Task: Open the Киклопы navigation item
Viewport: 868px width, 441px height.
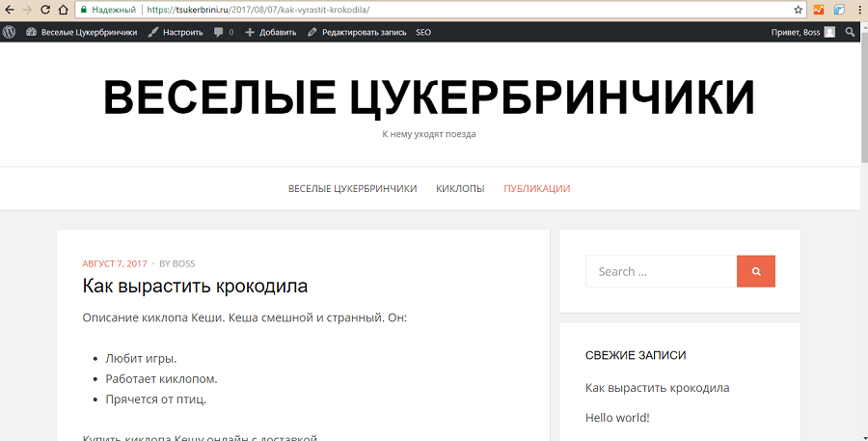Action: (460, 188)
